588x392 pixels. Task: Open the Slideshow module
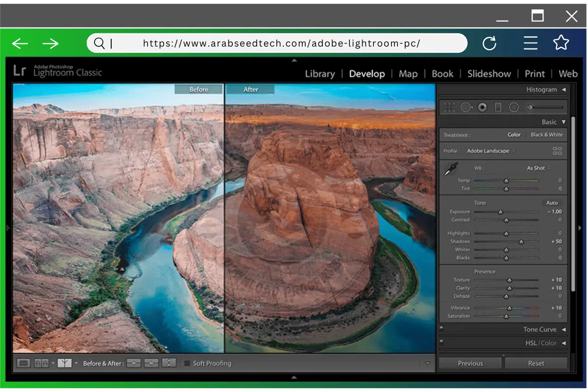point(489,73)
